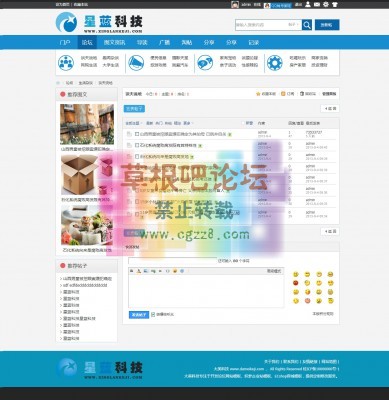The image size is (389, 400).
Task: Click the megaphone category icon
Action: click(136, 62)
